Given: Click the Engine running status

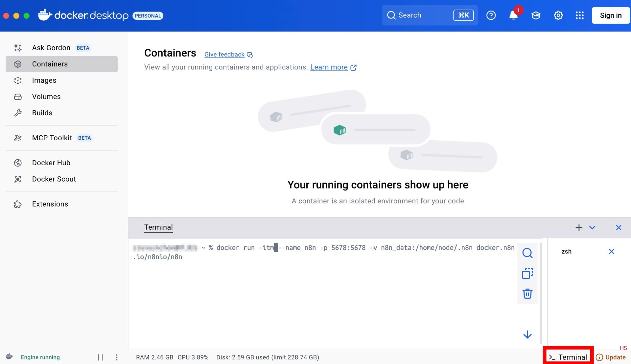Looking at the screenshot, I should [x=40, y=357].
